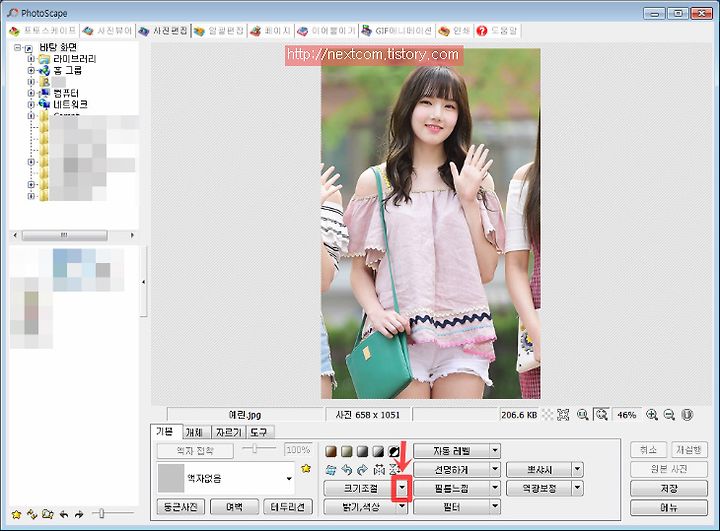Click the 메뉴 button
This screenshot has height=531, width=720.
pyautogui.click(x=669, y=507)
